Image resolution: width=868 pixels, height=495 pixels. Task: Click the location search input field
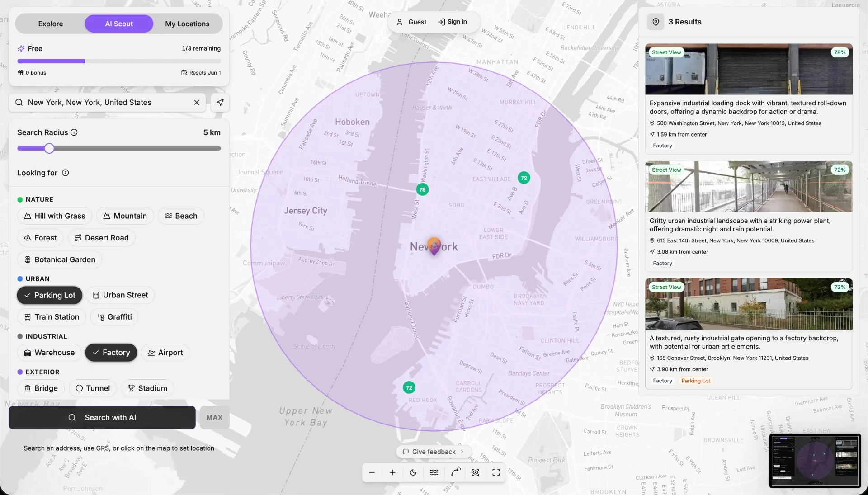tap(107, 103)
